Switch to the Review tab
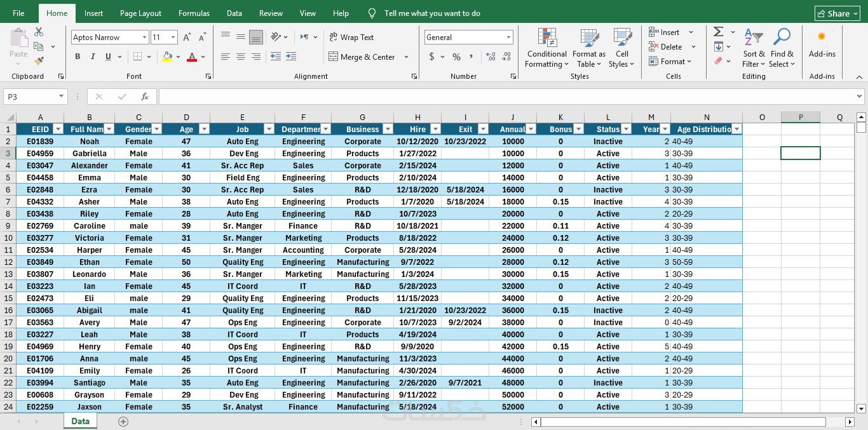This screenshot has height=430, width=868. [x=271, y=13]
